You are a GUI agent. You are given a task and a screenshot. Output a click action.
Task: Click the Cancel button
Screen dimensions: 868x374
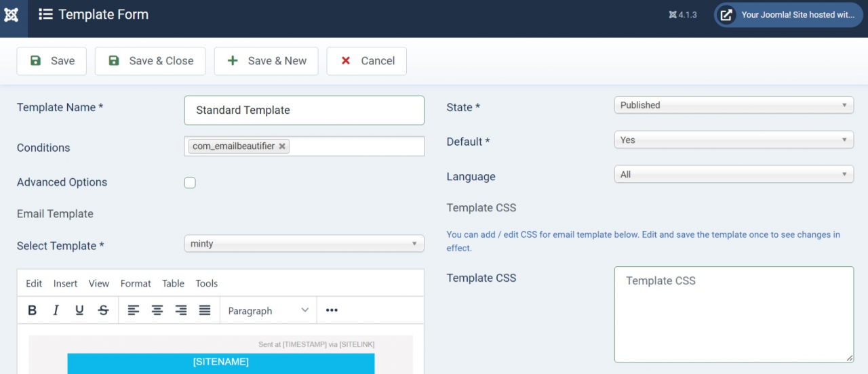(x=366, y=61)
